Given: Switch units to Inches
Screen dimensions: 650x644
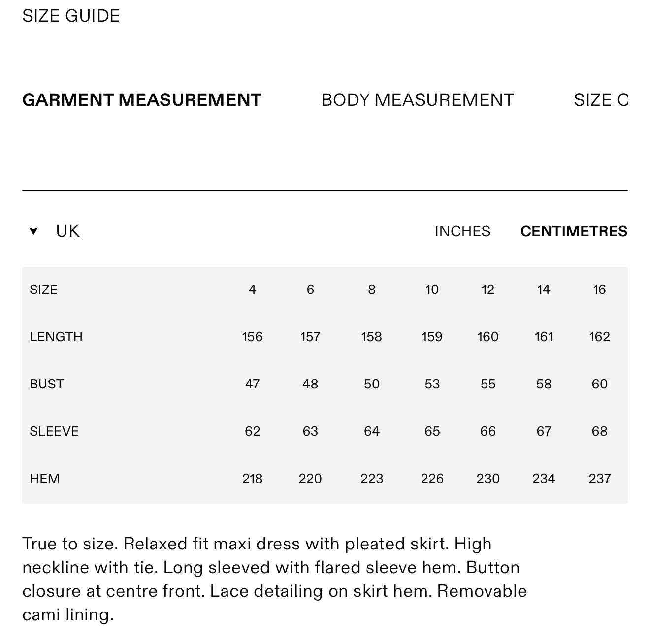Looking at the screenshot, I should [x=462, y=231].
